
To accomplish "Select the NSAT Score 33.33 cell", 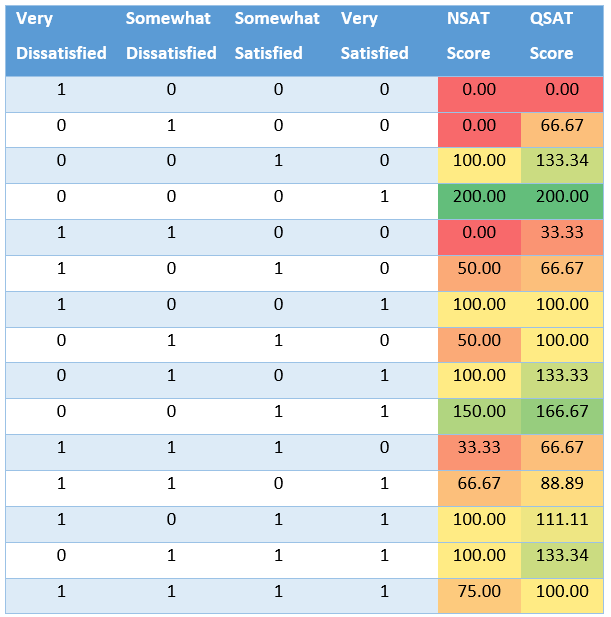I will (x=479, y=448).
